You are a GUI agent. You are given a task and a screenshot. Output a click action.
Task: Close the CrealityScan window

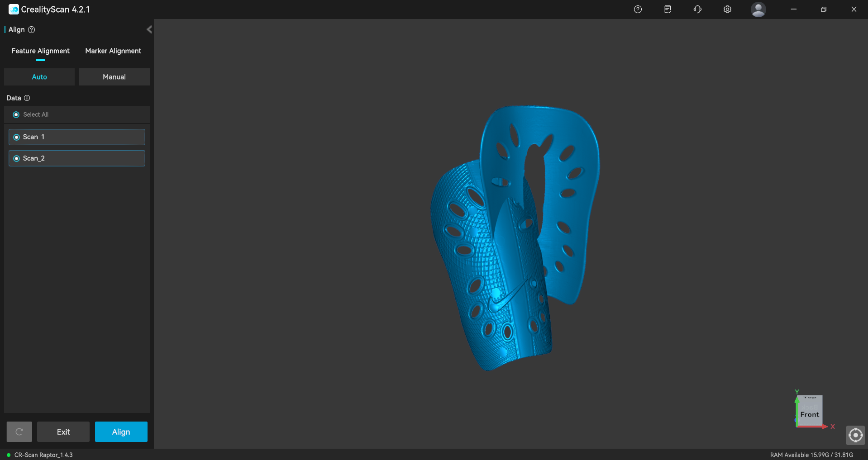click(x=854, y=9)
